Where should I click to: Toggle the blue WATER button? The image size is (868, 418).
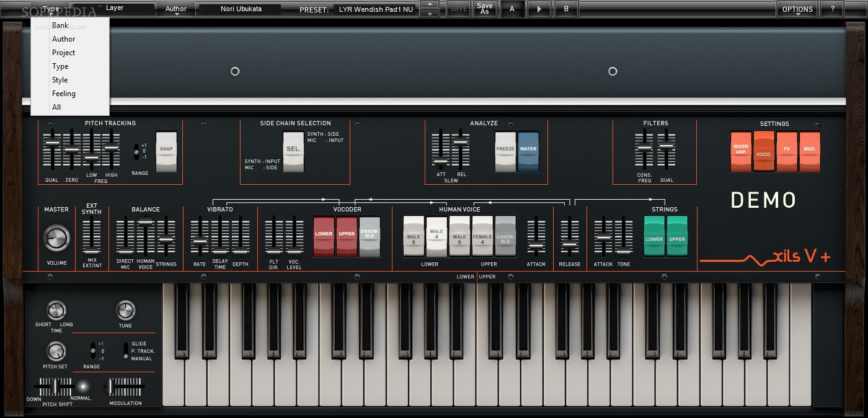tap(528, 151)
